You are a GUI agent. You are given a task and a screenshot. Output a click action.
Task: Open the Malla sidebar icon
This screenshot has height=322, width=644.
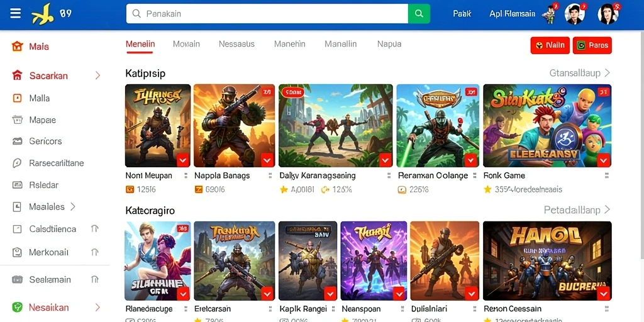pyautogui.click(x=17, y=98)
